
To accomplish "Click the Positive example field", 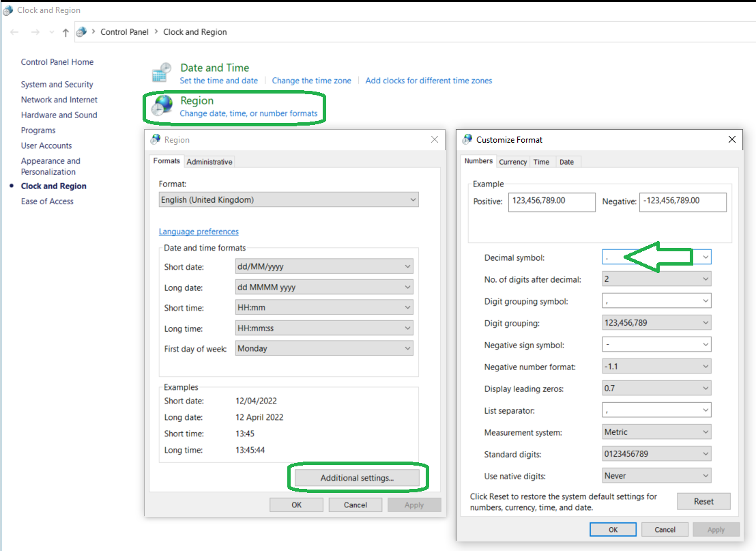I will click(x=551, y=201).
